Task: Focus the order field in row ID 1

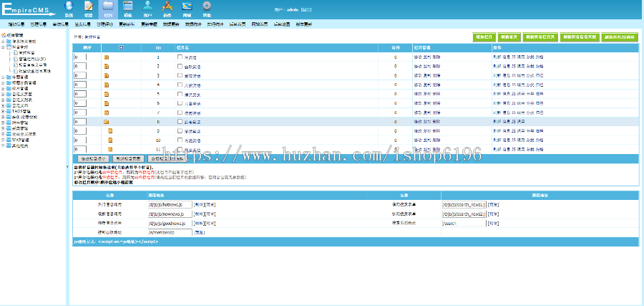Action: point(80,57)
